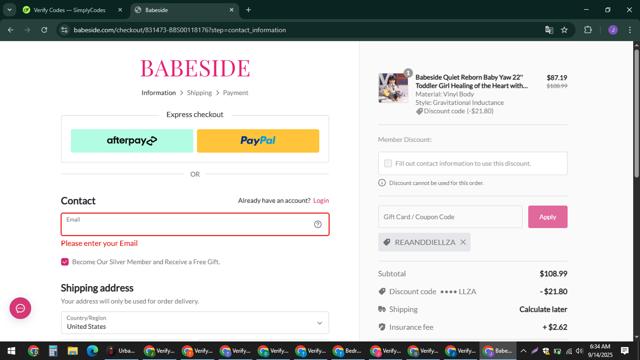Click the REAANDDIELLZA tag icon
The image size is (640, 360).
387,242
